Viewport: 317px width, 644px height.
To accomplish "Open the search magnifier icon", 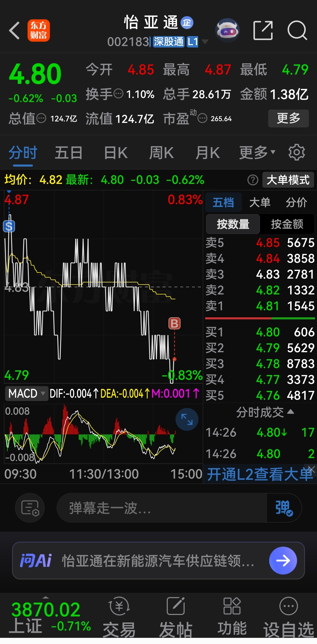I will pyautogui.click(x=297, y=30).
